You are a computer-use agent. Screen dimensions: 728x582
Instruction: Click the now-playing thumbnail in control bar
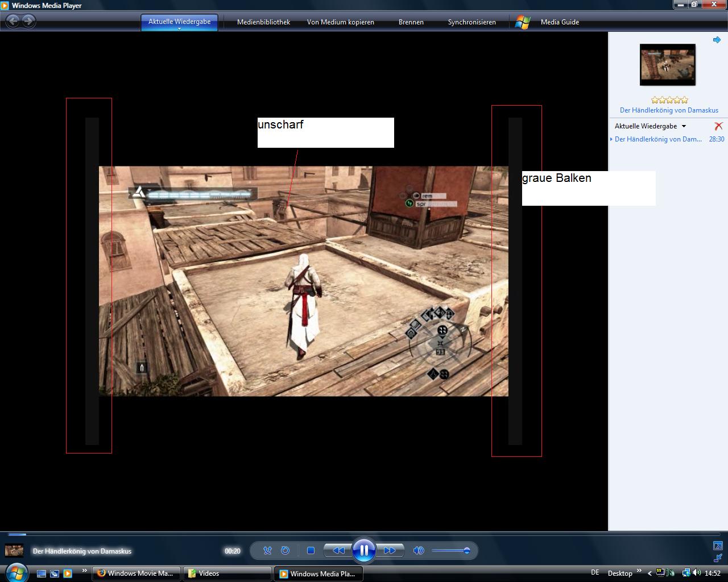(x=14, y=550)
